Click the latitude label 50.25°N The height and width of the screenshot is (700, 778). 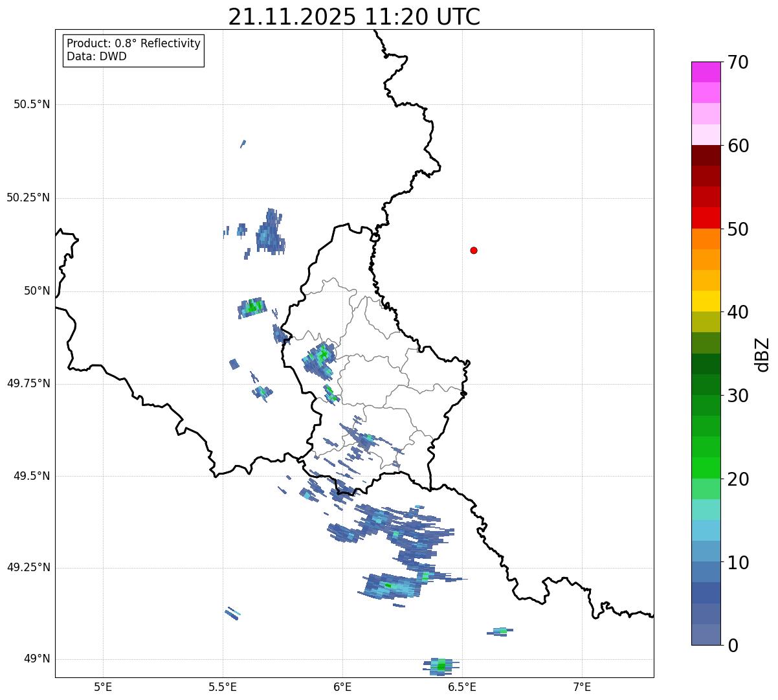pyautogui.click(x=28, y=198)
